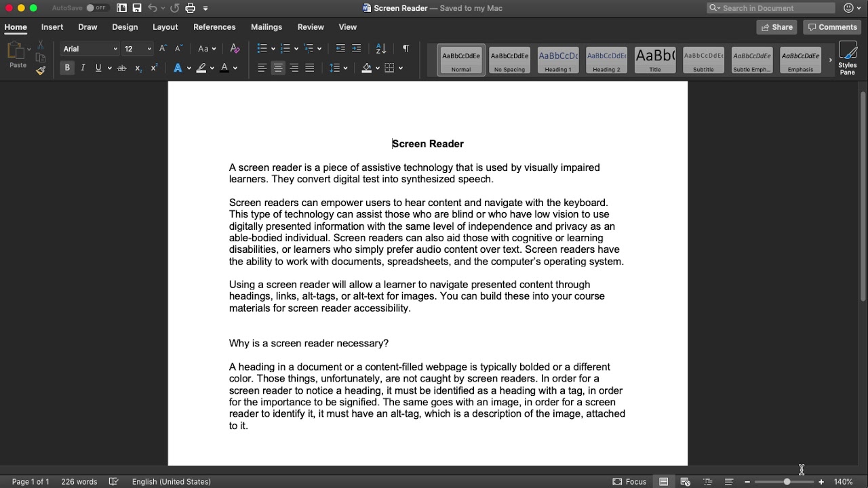Toggle Strikethrough formatting

point(122,68)
